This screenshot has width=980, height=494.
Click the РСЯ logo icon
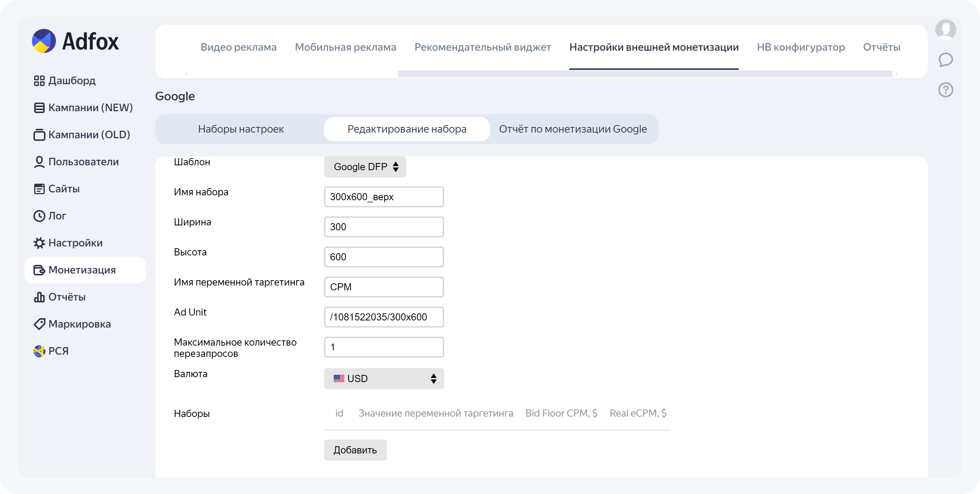point(39,351)
